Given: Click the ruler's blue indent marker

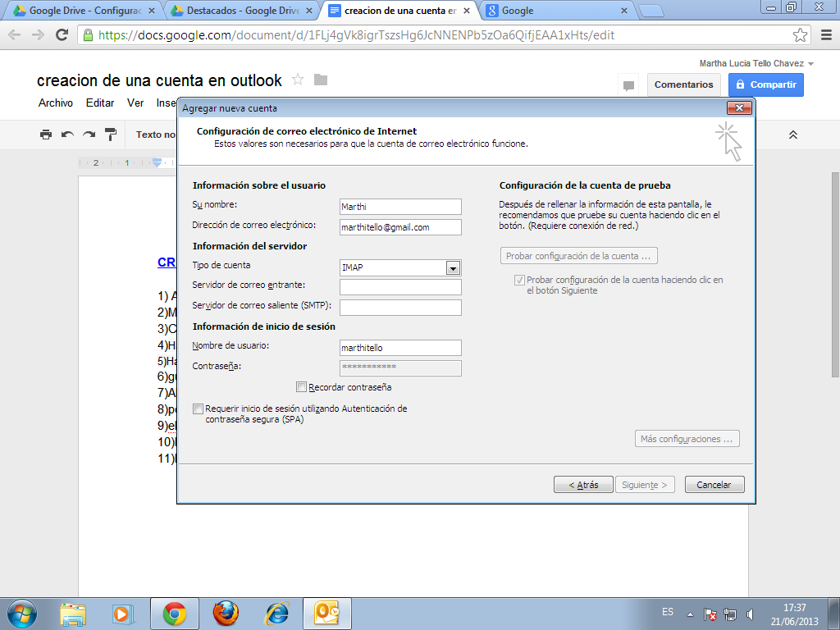Looking at the screenshot, I should [x=157, y=162].
